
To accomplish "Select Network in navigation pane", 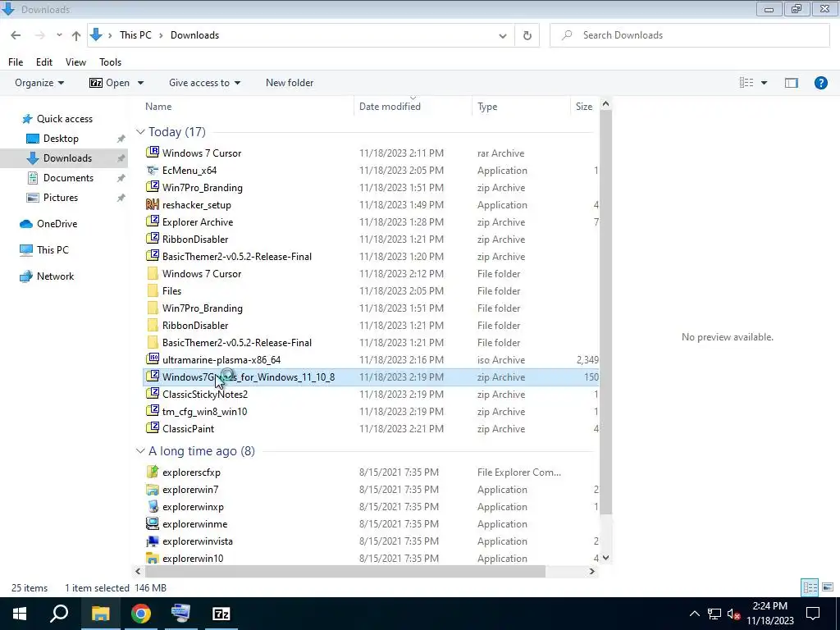I will click(55, 276).
